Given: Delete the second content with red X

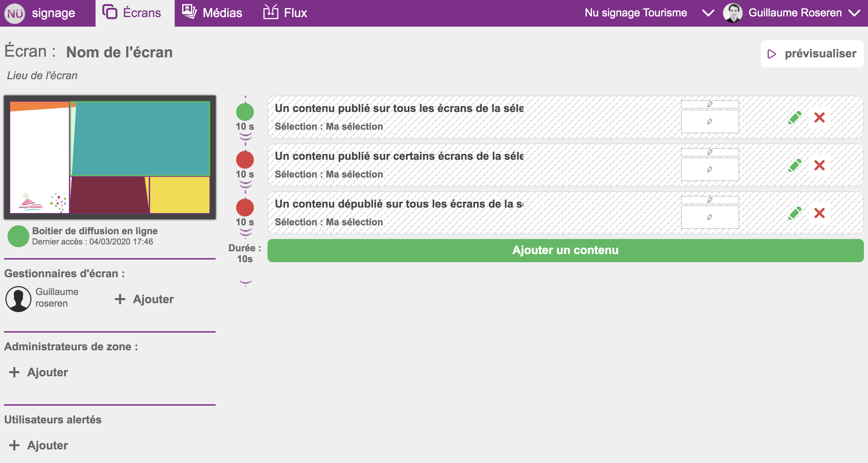Looking at the screenshot, I should pyautogui.click(x=819, y=166).
